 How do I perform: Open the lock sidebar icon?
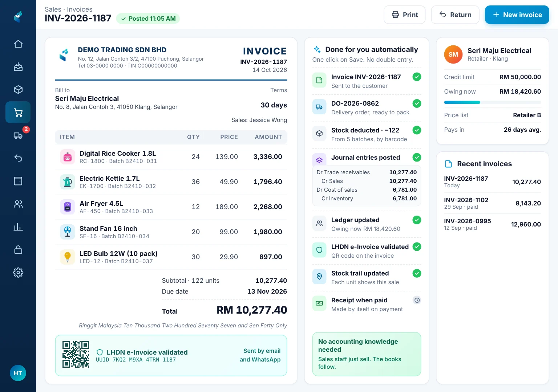(x=18, y=250)
